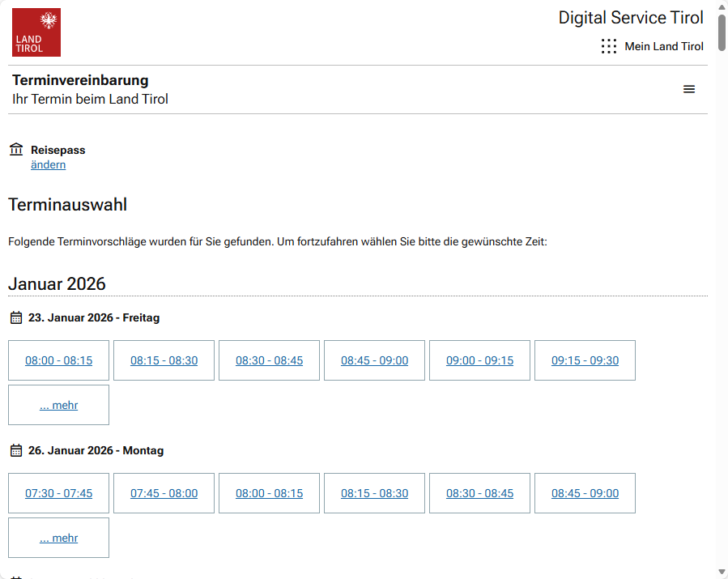Click the ändern link under Reisepass
The height and width of the screenshot is (579, 728).
coord(48,164)
